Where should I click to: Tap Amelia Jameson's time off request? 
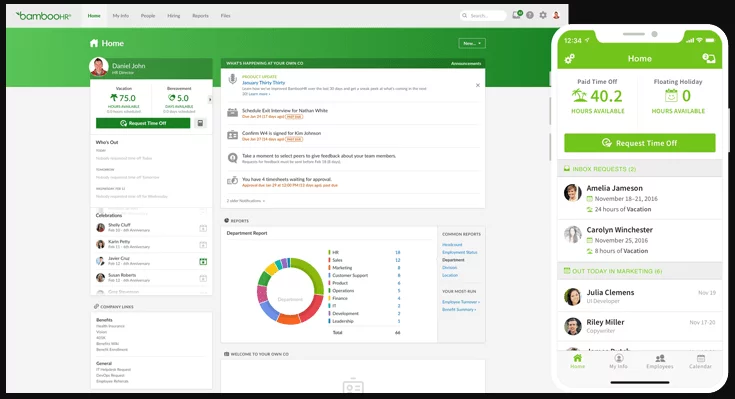tap(640, 198)
